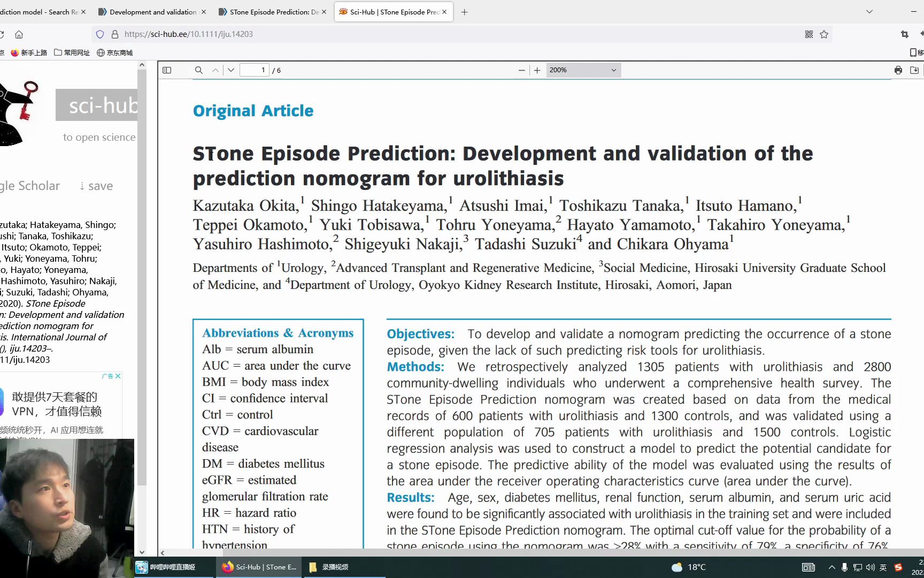924x578 pixels.
Task: Open the 京东商城 bookmark
Action: click(114, 52)
